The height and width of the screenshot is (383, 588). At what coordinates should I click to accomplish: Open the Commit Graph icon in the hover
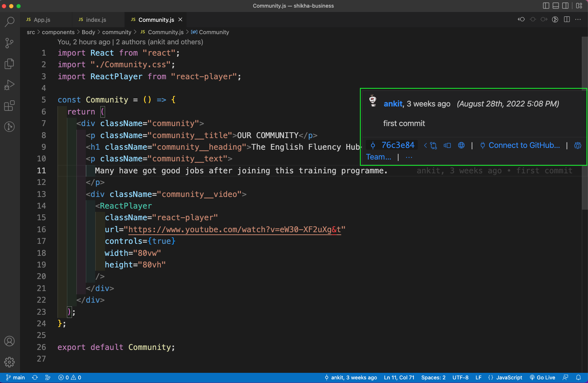tap(433, 145)
